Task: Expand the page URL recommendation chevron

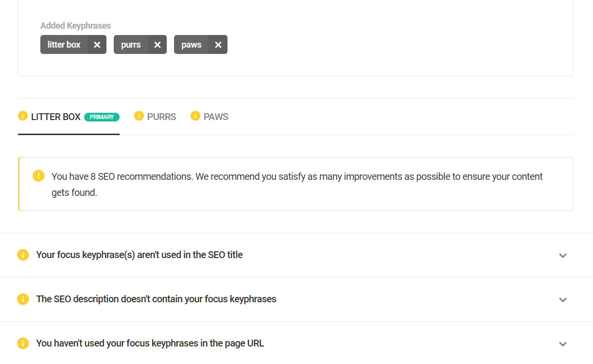Action: [x=563, y=344]
